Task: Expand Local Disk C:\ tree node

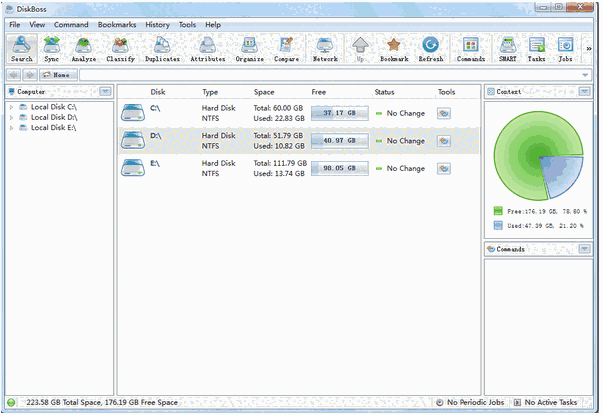Action: (12, 107)
